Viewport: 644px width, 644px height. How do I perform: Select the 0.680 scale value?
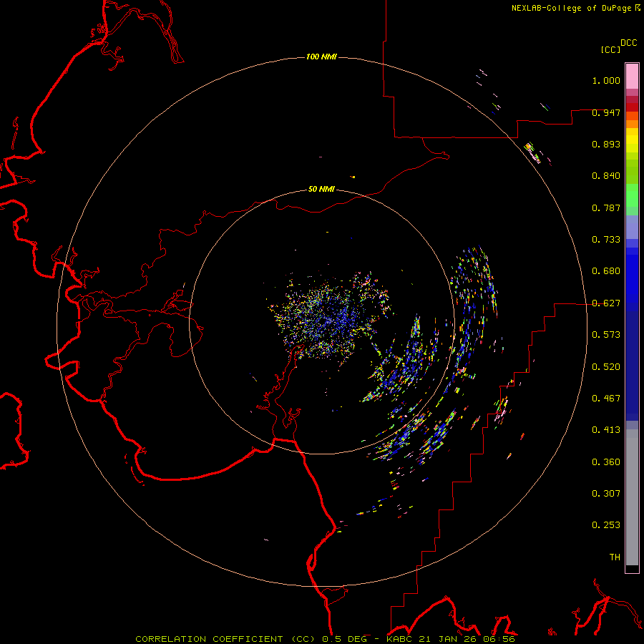point(606,271)
